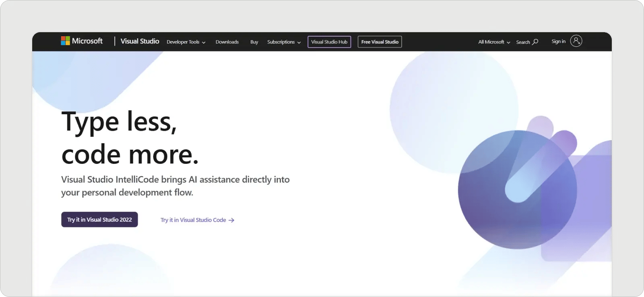Click the Visual Studio Hub button
Screen dimensions: 644x297
329,42
